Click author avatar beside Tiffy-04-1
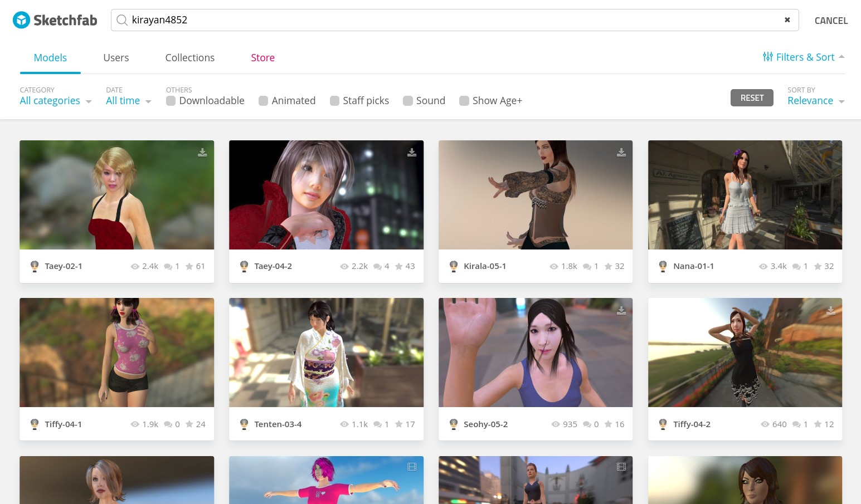Screen dimensions: 861x504 35,424
